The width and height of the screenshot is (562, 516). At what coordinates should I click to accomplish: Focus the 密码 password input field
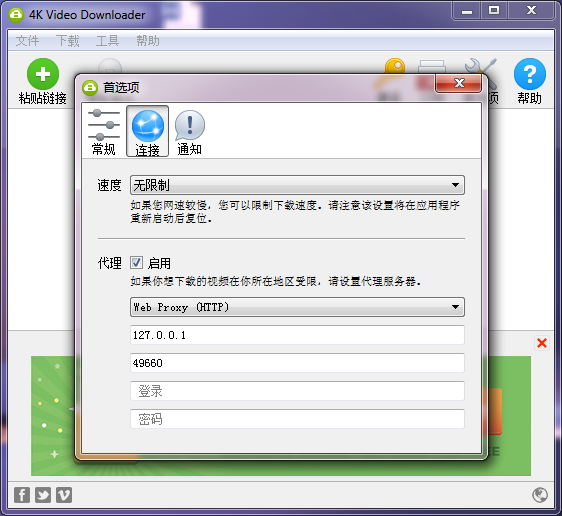[x=297, y=419]
